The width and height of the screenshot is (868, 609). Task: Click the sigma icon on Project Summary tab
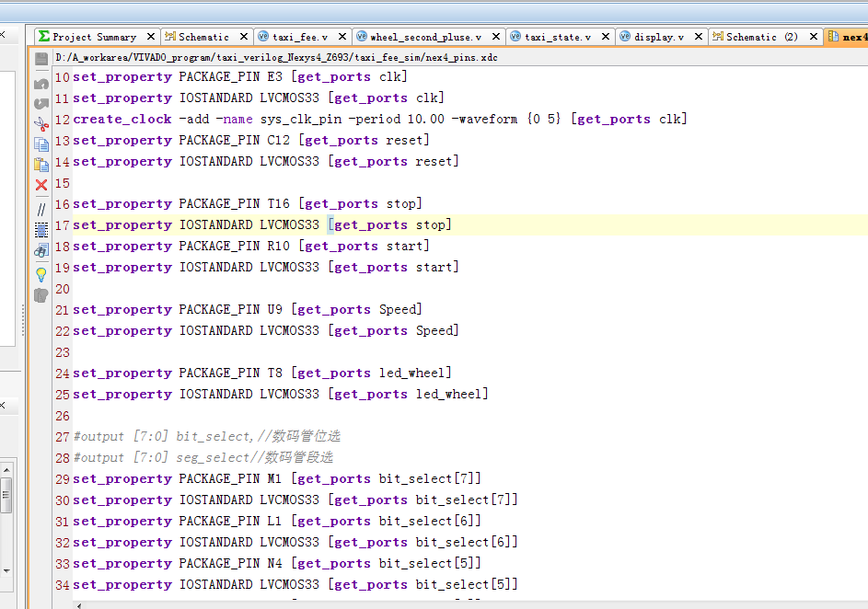[44, 37]
